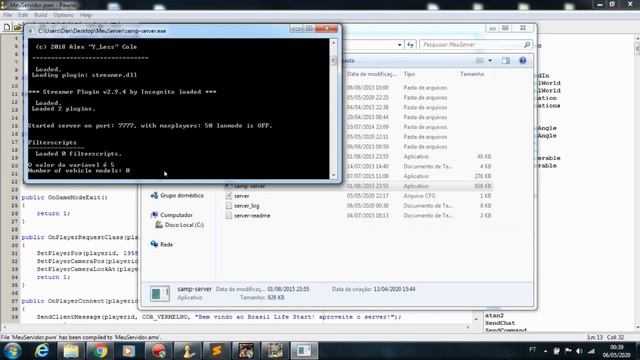Click the server CFG file icon
The width and height of the screenshot is (640, 360).
pos(229,196)
